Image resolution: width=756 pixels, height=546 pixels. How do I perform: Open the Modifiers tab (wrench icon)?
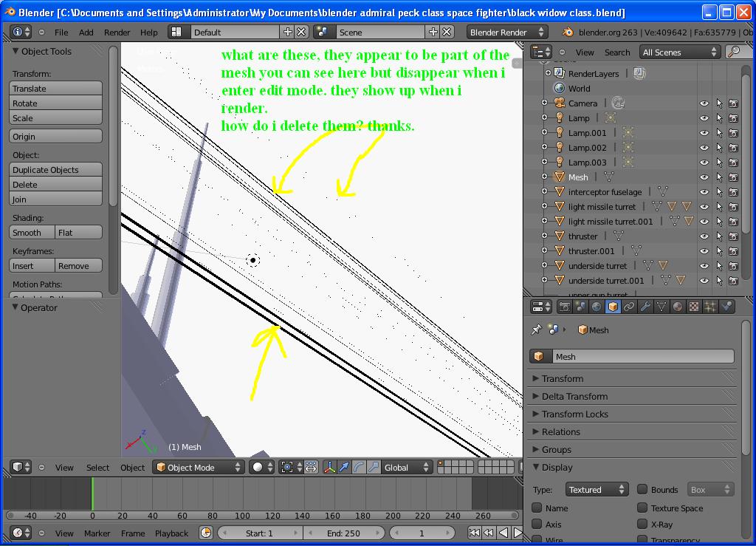pyautogui.click(x=645, y=307)
